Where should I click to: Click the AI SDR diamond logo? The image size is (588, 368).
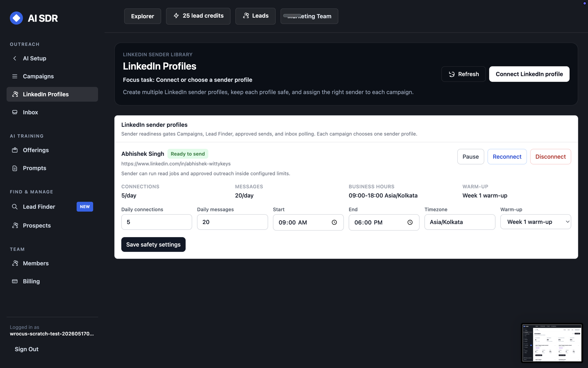tap(16, 18)
